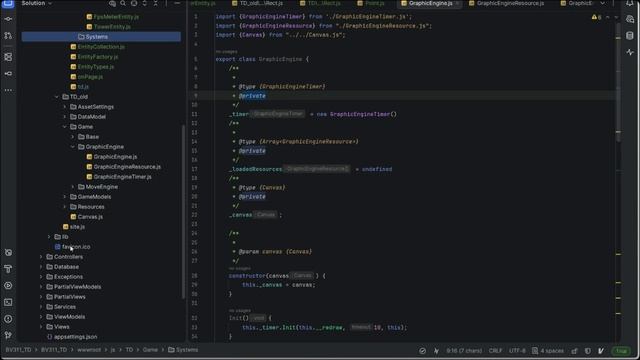The height and width of the screenshot is (360, 640).
Task: Click the power save lightning icon
Action: click(436, 351)
